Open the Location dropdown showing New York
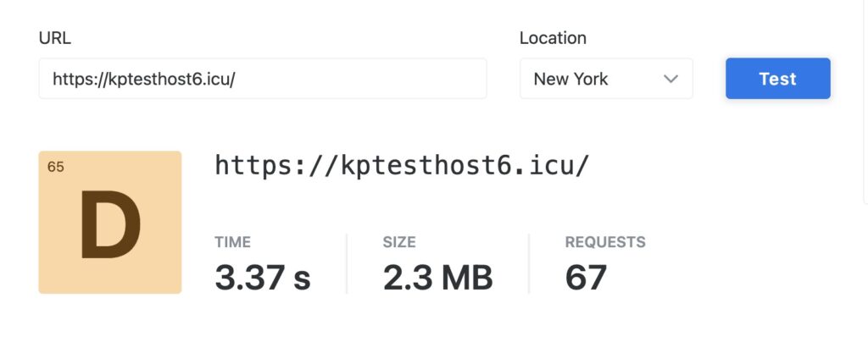Screen dimensions: 868x342 click(605, 79)
